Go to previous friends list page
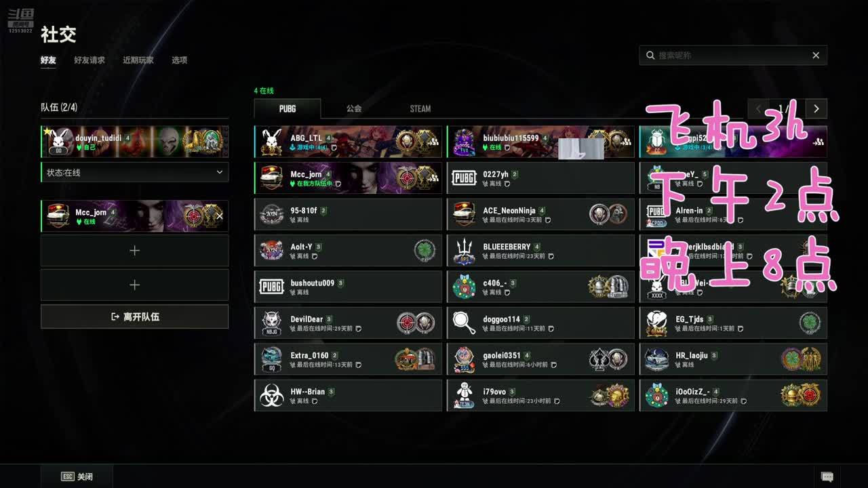The height and width of the screenshot is (488, 868). (x=758, y=108)
